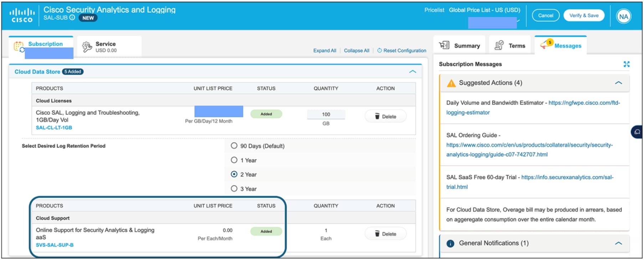This screenshot has height=260, width=644.
Task: Click the Messages megaphone icon with badge
Action: (x=546, y=44)
